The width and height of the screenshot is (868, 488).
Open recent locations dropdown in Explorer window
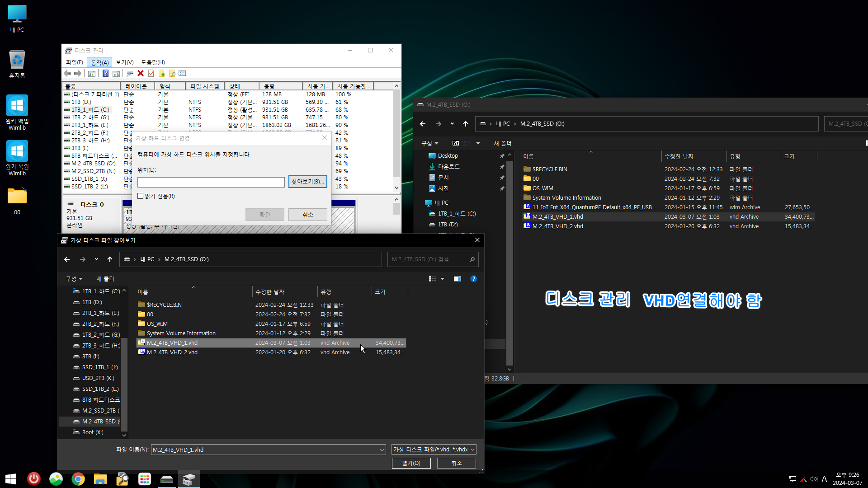tap(452, 124)
